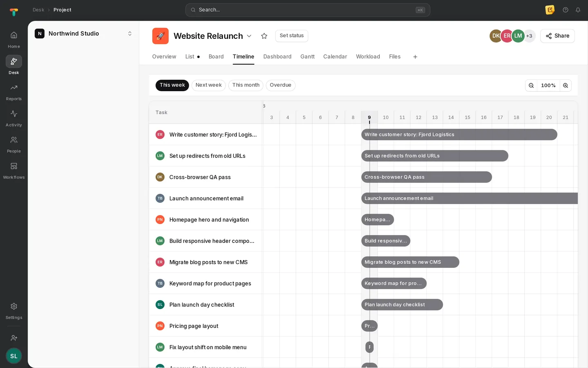Image resolution: width=588 pixels, height=368 pixels.
Task: Click the Set up redirects timeline bar
Action: [435, 156]
